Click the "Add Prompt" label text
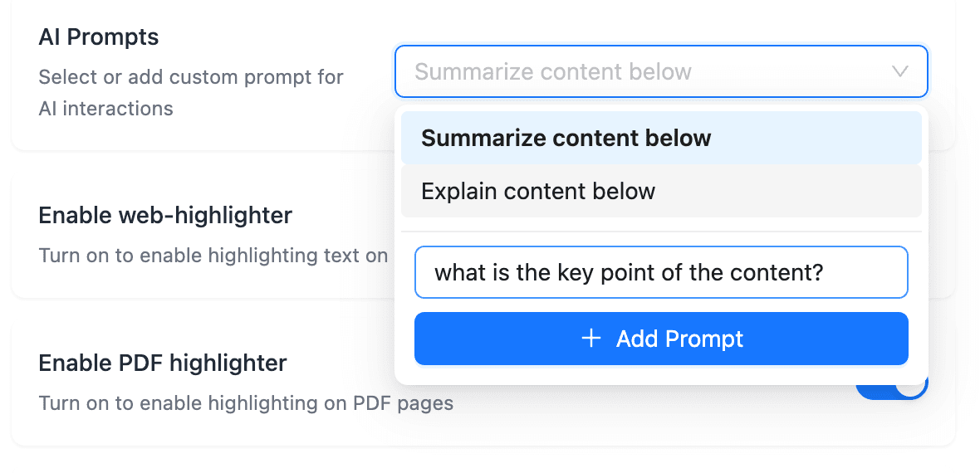This screenshot has height=473, width=980. (679, 339)
